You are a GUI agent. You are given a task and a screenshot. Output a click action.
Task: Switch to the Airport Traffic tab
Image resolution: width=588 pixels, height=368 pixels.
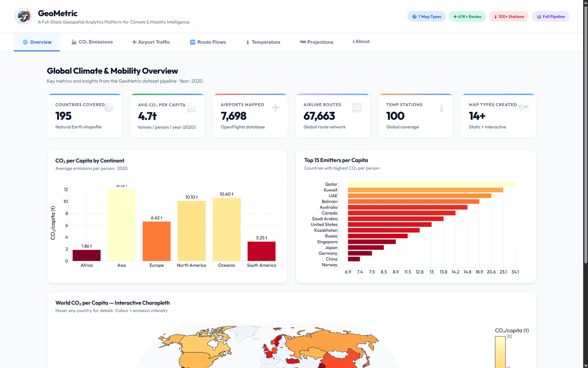pyautogui.click(x=151, y=42)
